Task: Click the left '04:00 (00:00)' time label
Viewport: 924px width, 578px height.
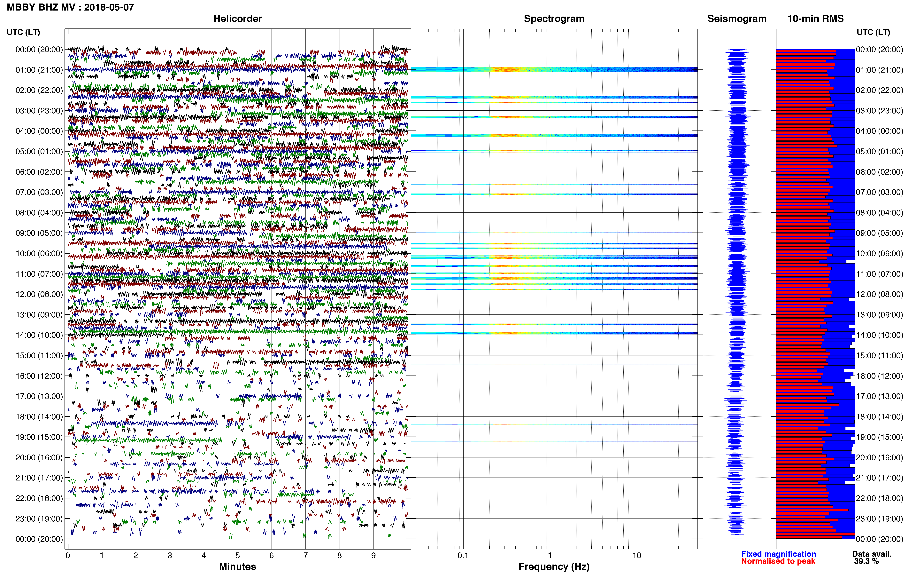Action: (39, 131)
